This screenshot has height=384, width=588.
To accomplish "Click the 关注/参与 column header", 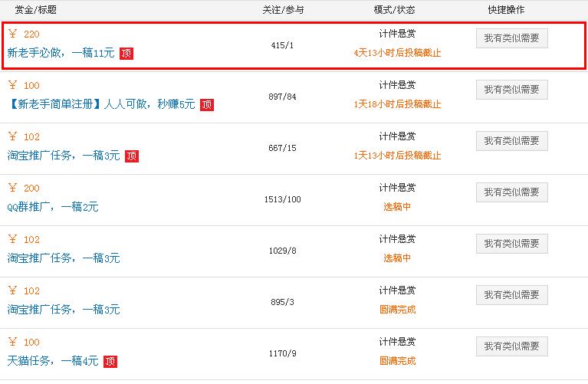I will [283, 10].
